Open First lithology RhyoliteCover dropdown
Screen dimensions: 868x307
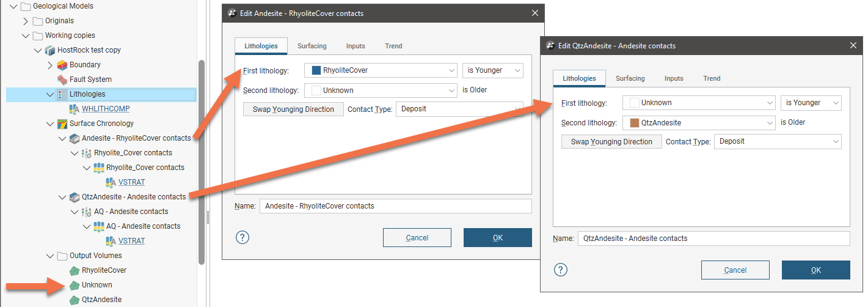pos(451,70)
